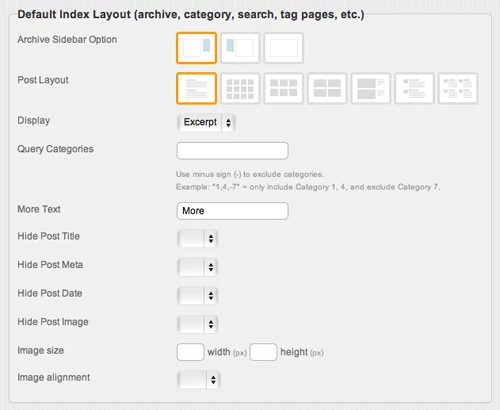Open the Hide Post Date dropdown
The height and width of the screenshot is (410, 500).
coord(198,296)
